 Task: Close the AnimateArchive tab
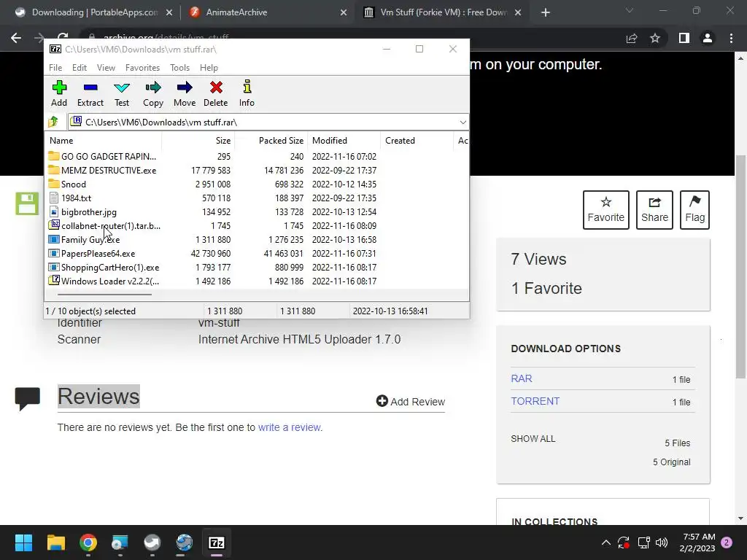click(x=344, y=12)
